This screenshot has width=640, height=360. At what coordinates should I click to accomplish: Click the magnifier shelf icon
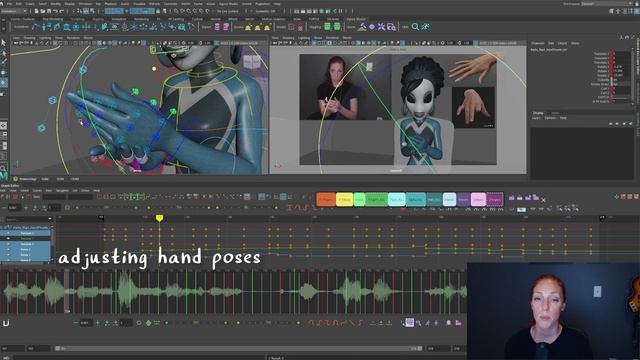(x=415, y=27)
